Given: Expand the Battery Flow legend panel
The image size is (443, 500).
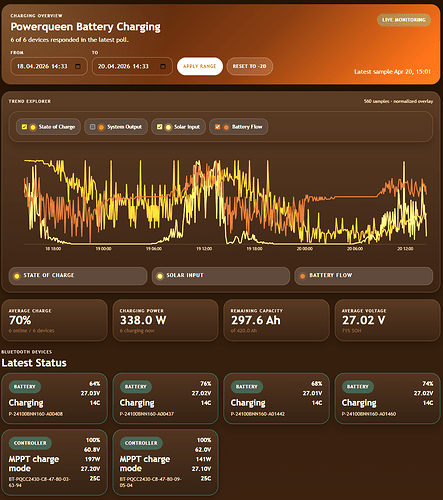Looking at the screenshot, I should [364, 276].
